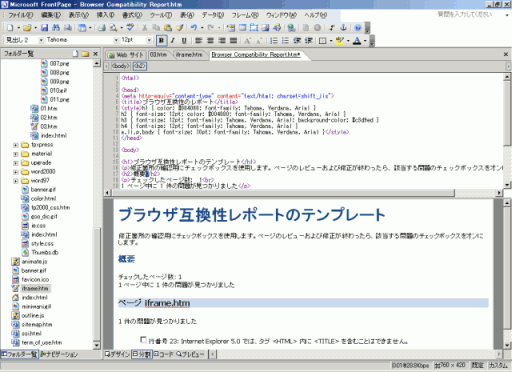Switch to the Web サイト tab
This screenshot has width=512, height=372.
[126, 55]
